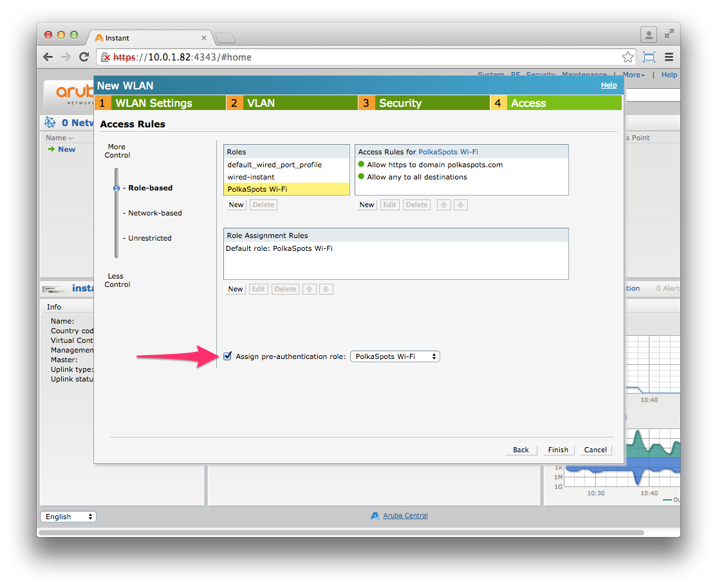Expand the More menu in Aruba header

coord(634,75)
